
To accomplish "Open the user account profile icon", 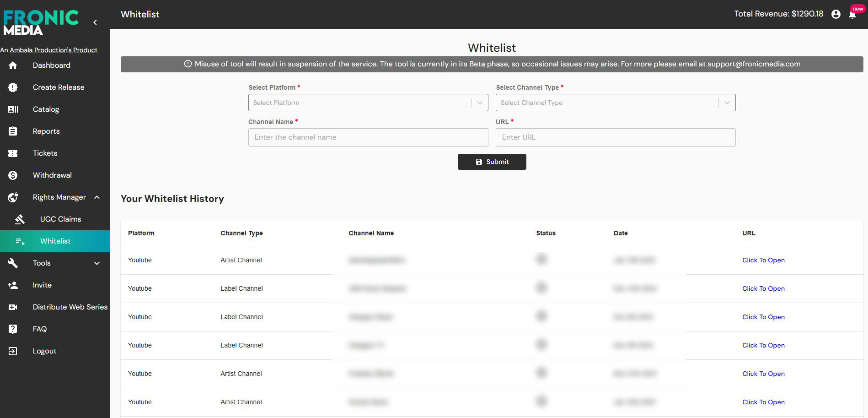I will pyautogui.click(x=836, y=14).
